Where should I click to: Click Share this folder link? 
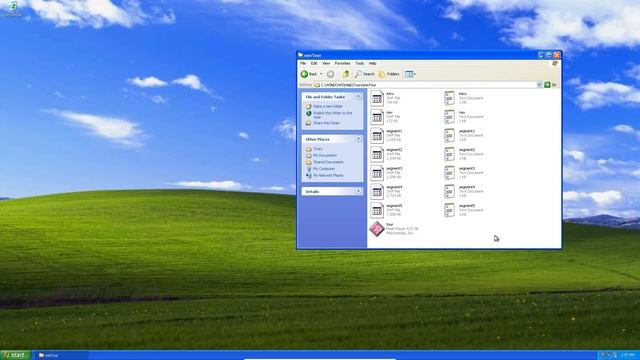tap(326, 123)
